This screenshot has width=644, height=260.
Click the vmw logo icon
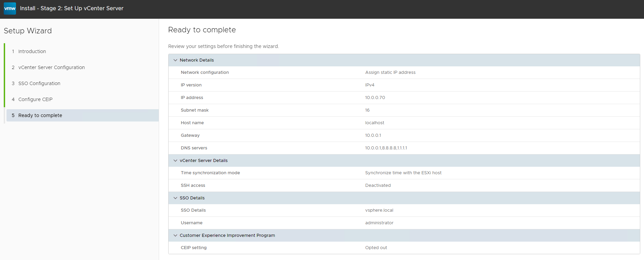[10, 9]
